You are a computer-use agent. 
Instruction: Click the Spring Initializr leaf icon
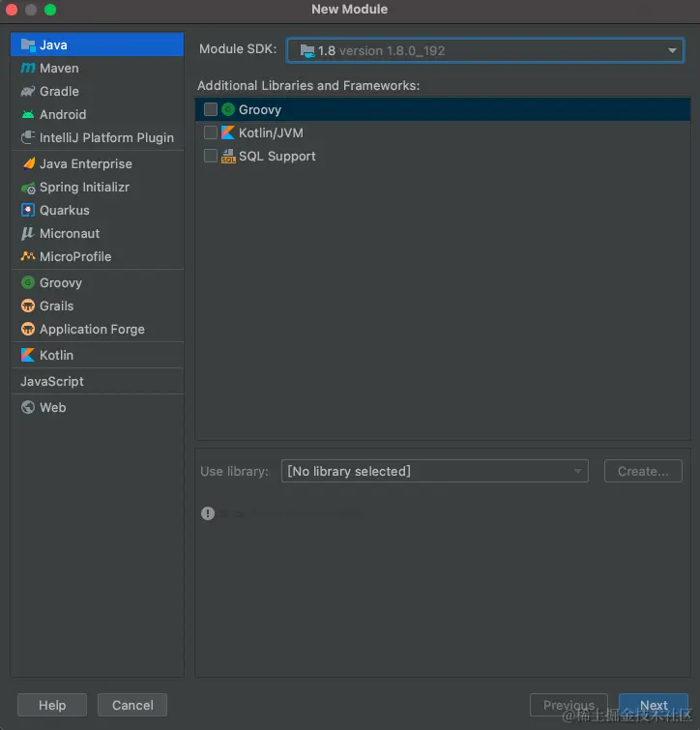pos(28,188)
